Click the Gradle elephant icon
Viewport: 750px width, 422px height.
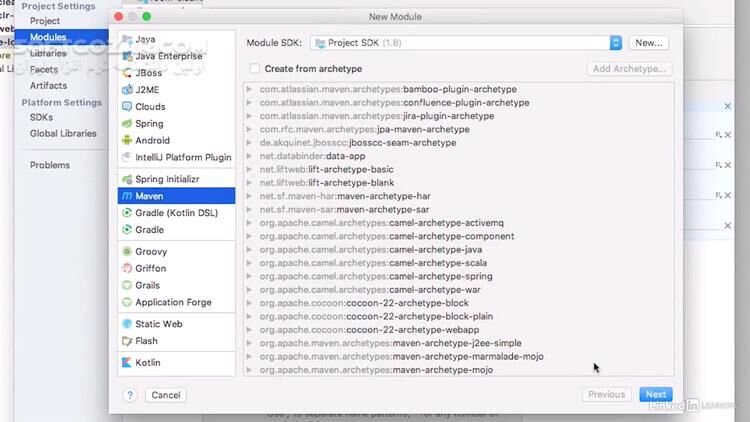[127, 230]
